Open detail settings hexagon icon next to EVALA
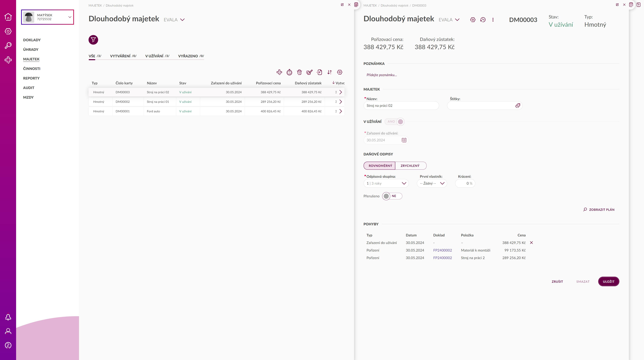Screen dimensions: 644x360 click(x=473, y=20)
